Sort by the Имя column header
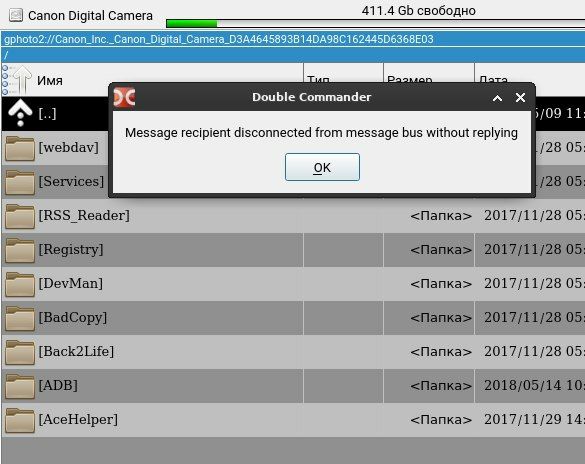The height and width of the screenshot is (464, 585). point(50,81)
